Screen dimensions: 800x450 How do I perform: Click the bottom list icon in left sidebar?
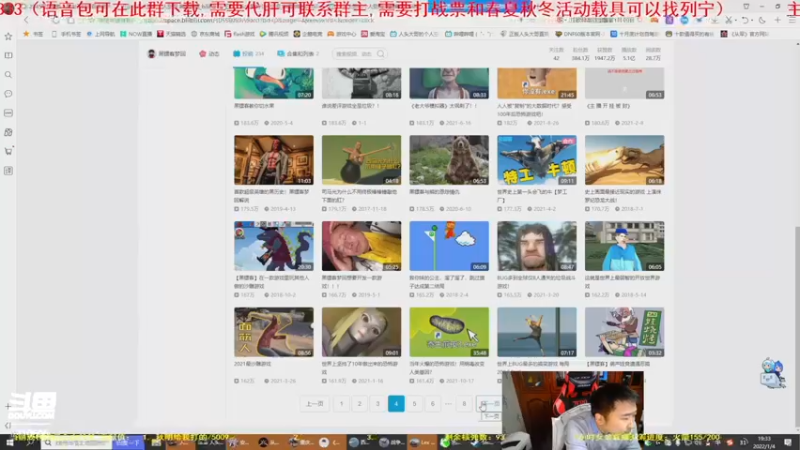[8, 170]
